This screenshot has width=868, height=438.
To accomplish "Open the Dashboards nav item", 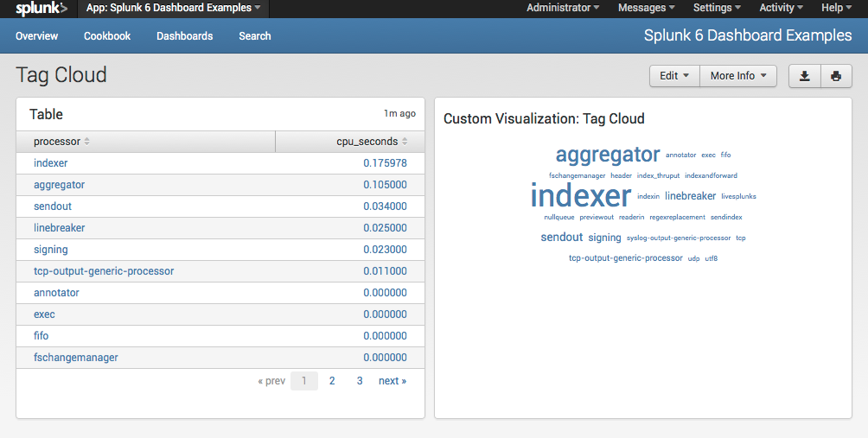I will [x=184, y=36].
